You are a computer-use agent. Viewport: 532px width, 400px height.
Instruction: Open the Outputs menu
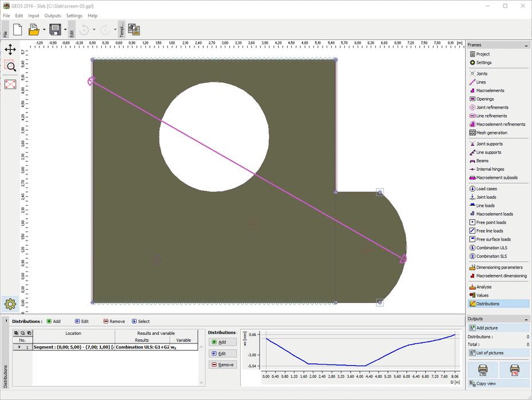click(53, 15)
